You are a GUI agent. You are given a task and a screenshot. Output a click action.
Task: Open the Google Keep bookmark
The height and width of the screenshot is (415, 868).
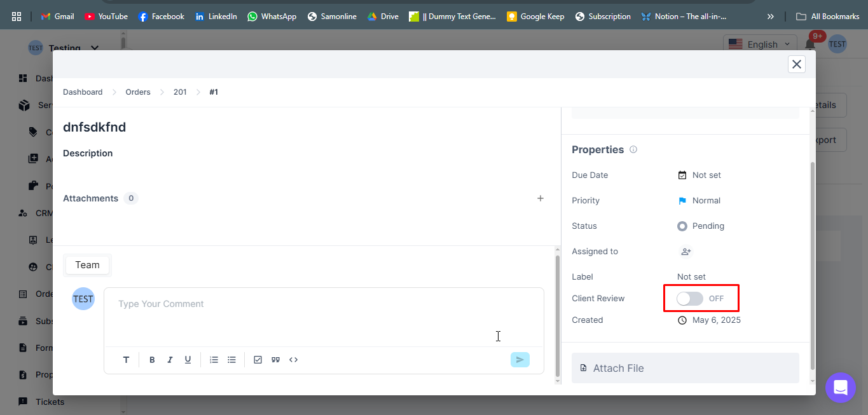[535, 17]
